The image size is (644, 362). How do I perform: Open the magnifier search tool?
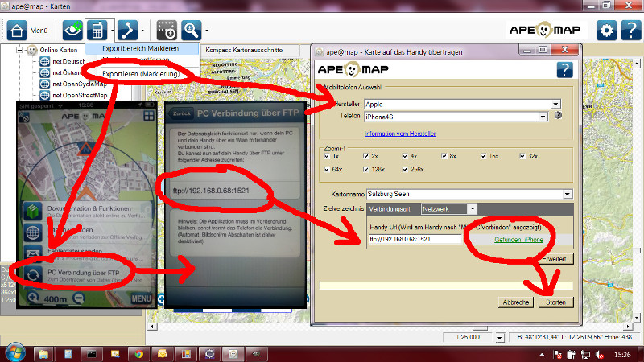[191, 31]
